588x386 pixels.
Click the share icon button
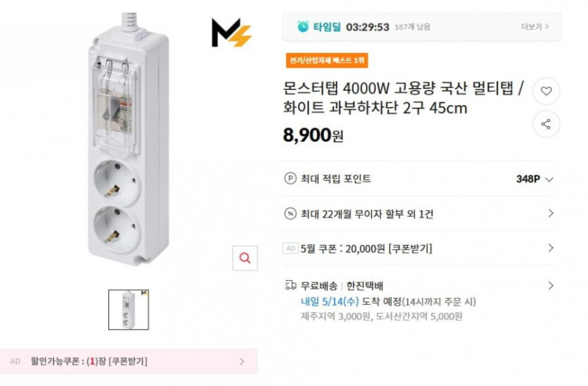(546, 124)
